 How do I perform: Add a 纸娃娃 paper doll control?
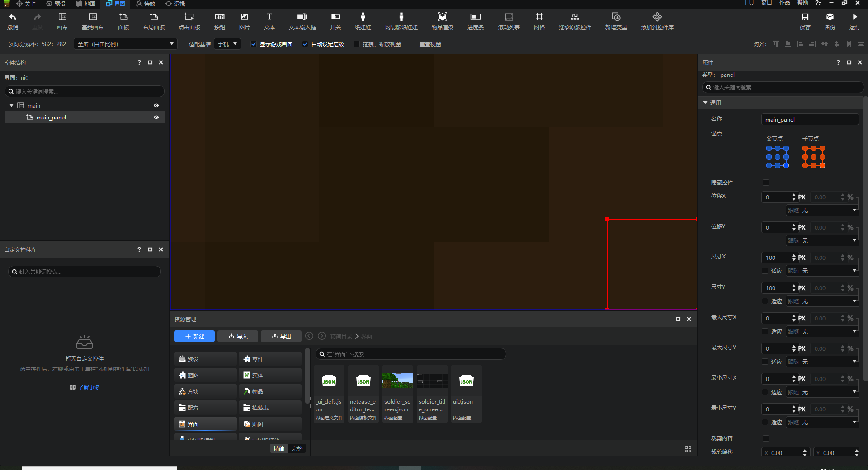(363, 21)
